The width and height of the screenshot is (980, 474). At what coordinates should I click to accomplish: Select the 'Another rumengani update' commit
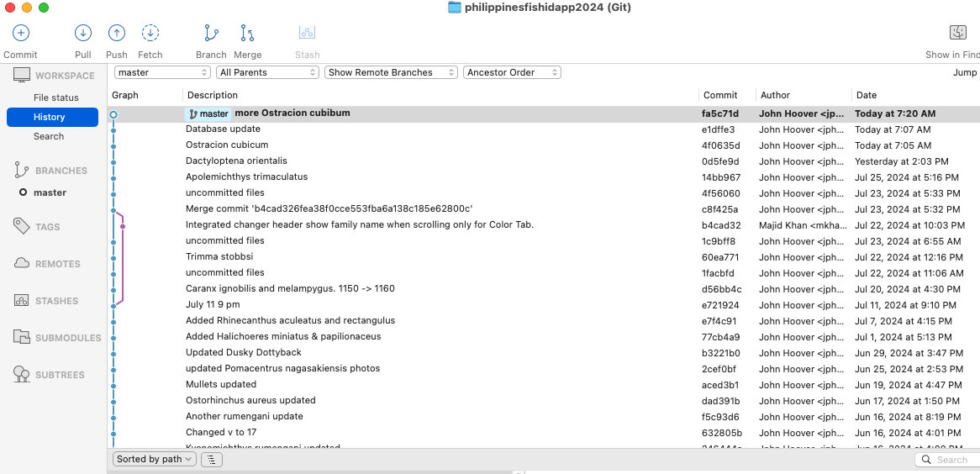544,417
